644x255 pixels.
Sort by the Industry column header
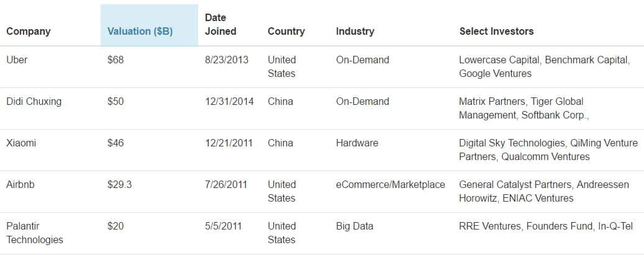tap(355, 31)
